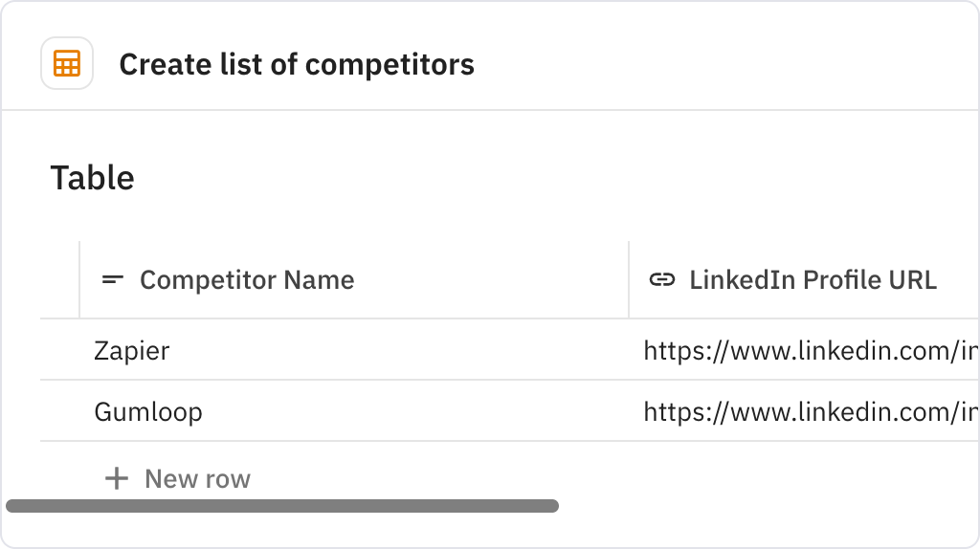Click the text-type icon beside Competitor Name
The image size is (980, 549).
pos(113,280)
